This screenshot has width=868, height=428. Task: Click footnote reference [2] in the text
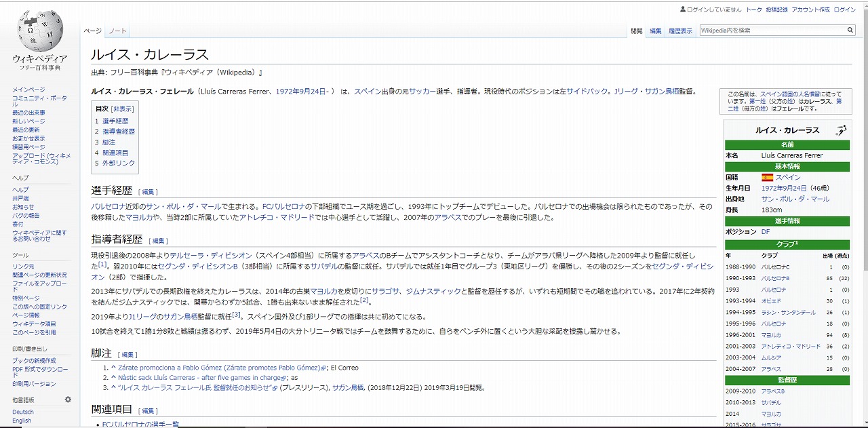tap(365, 300)
